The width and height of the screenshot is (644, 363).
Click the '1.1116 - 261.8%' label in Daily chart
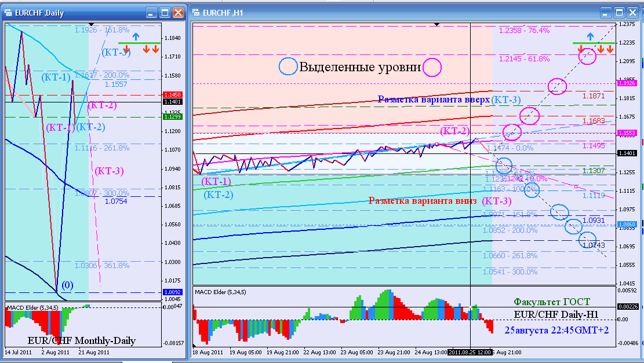tap(102, 148)
